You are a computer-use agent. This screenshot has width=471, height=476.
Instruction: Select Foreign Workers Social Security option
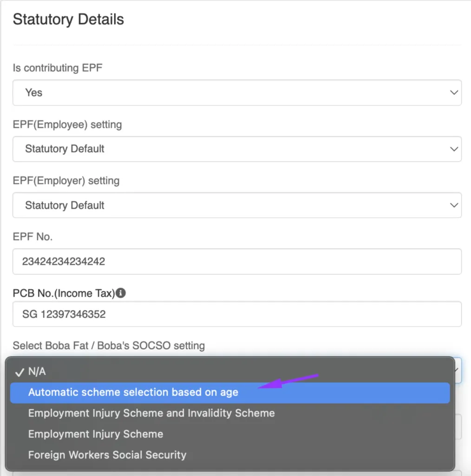(107, 455)
